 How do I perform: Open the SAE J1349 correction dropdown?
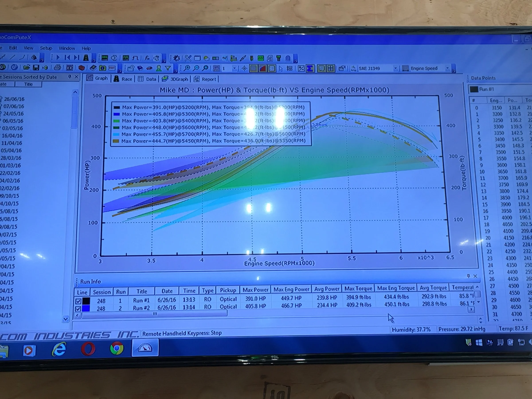[x=395, y=68]
